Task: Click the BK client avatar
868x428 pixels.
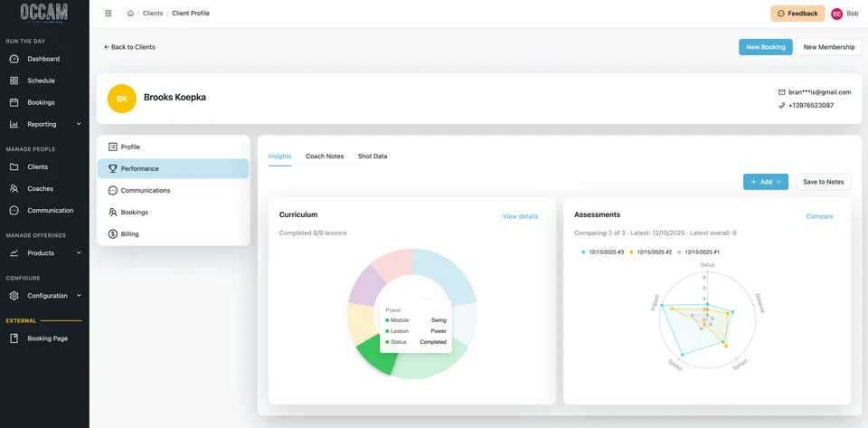Action: coord(122,99)
